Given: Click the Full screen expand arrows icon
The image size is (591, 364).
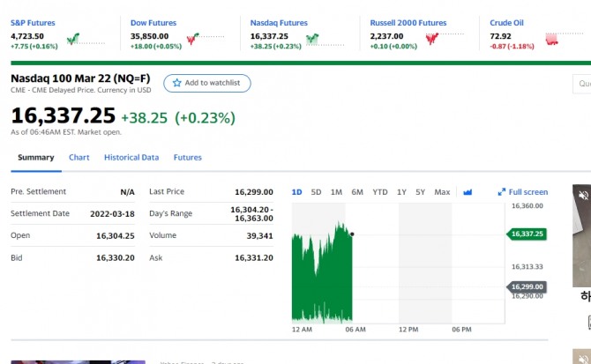Looking at the screenshot, I should 502,192.
